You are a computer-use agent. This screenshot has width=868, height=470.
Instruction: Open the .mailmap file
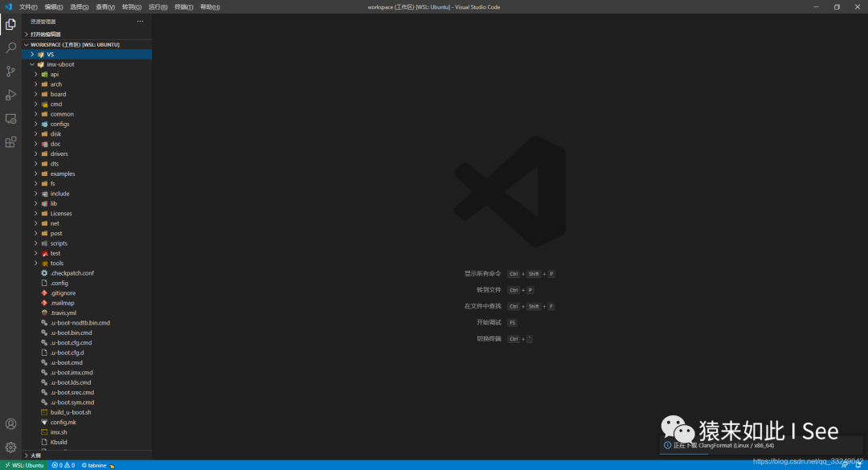click(87, 304)
